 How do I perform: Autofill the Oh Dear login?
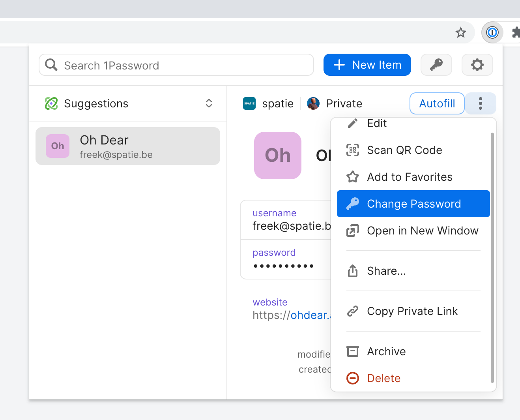[x=437, y=103]
